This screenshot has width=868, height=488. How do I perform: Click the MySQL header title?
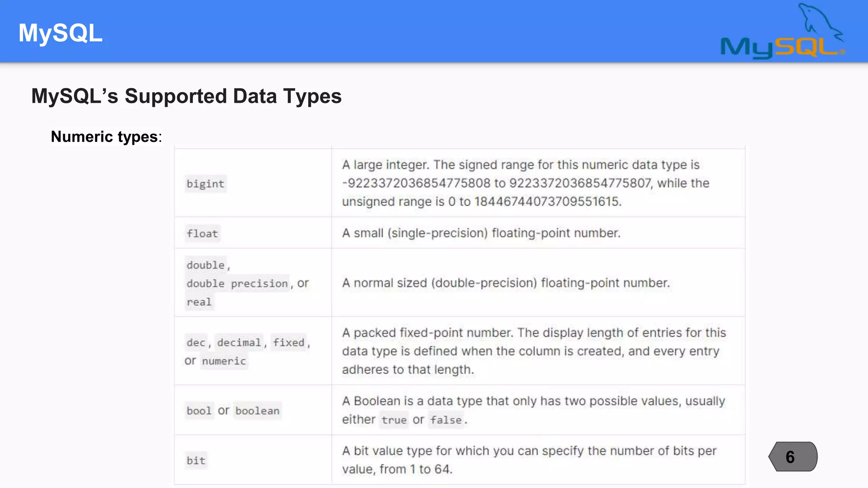[61, 33]
